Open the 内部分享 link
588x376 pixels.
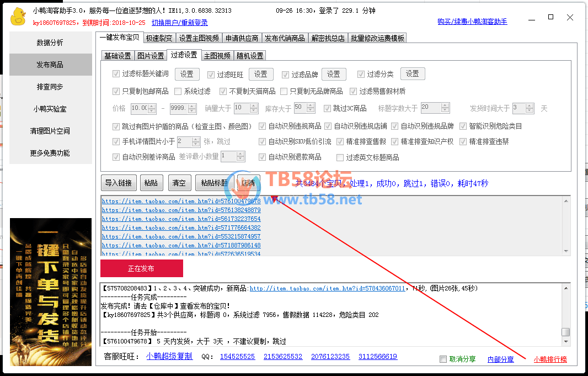pyautogui.click(x=501, y=359)
